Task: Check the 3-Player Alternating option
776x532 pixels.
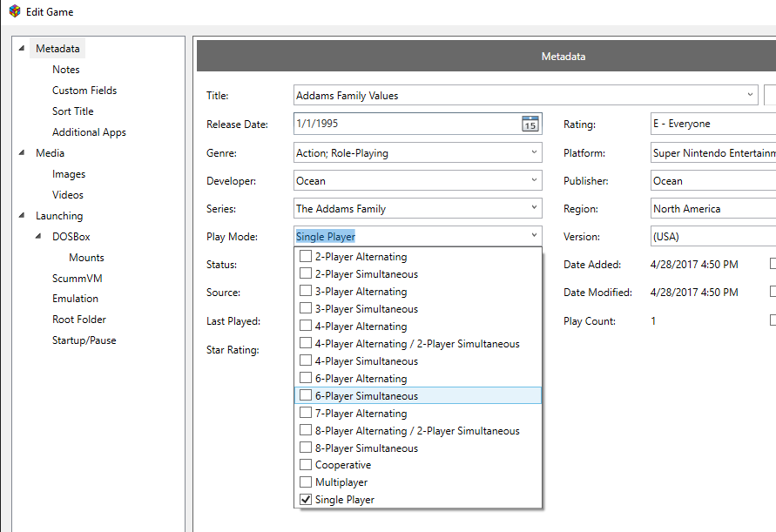Action: [x=306, y=291]
